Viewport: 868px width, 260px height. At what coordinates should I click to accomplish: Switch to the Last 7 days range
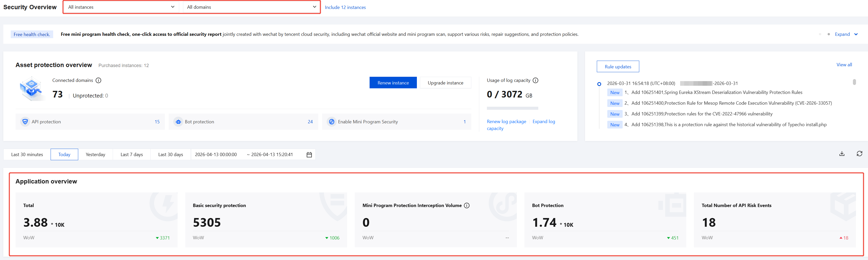pos(131,155)
